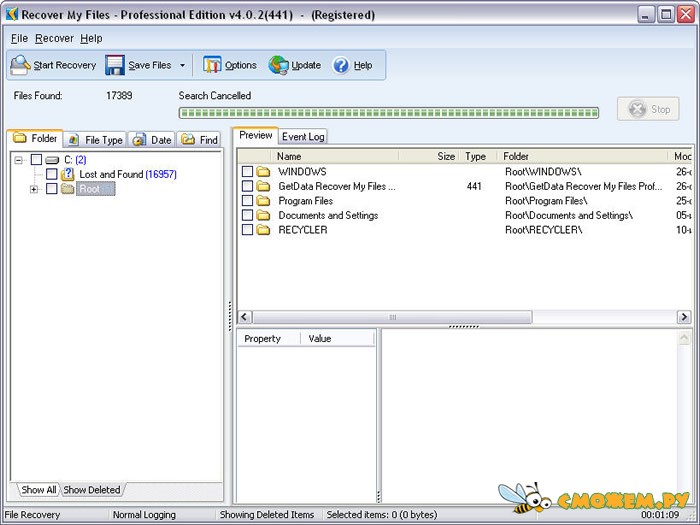Open the File menu
700x525 pixels.
19,39
